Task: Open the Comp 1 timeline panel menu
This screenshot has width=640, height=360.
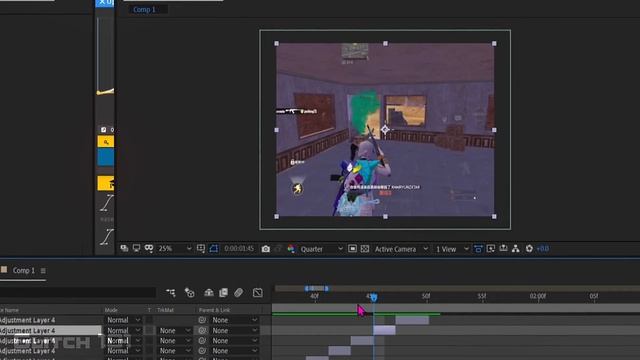Action: (43, 271)
